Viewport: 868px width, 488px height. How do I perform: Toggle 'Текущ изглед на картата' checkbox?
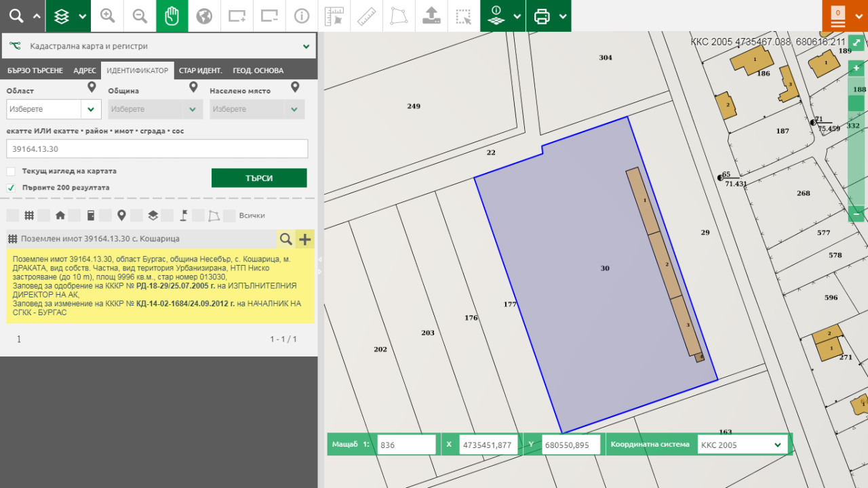tap(11, 171)
